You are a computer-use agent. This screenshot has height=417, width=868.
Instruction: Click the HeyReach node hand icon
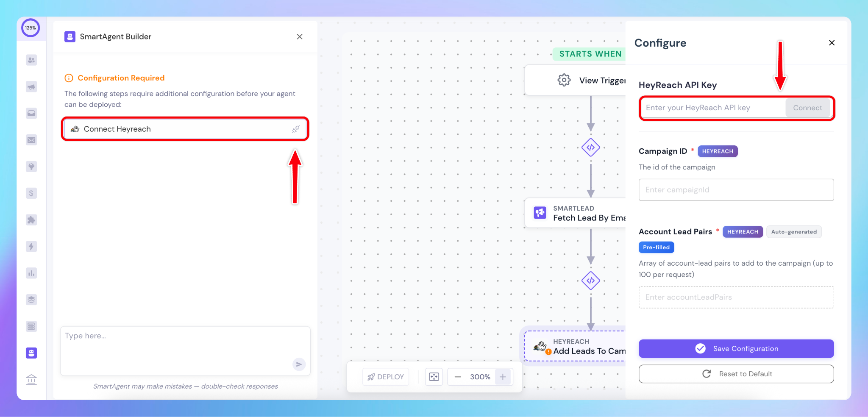[x=540, y=347]
